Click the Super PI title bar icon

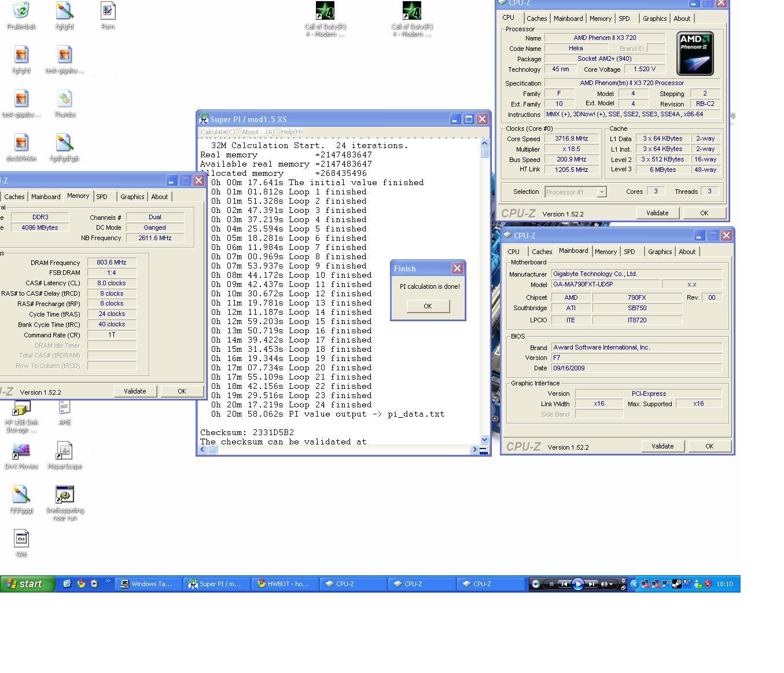pyautogui.click(x=203, y=119)
